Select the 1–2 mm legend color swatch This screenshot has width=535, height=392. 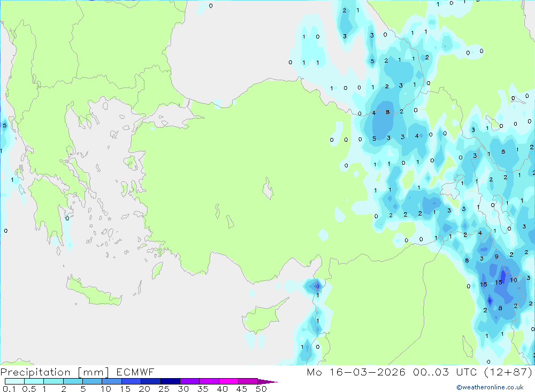(x=53, y=381)
